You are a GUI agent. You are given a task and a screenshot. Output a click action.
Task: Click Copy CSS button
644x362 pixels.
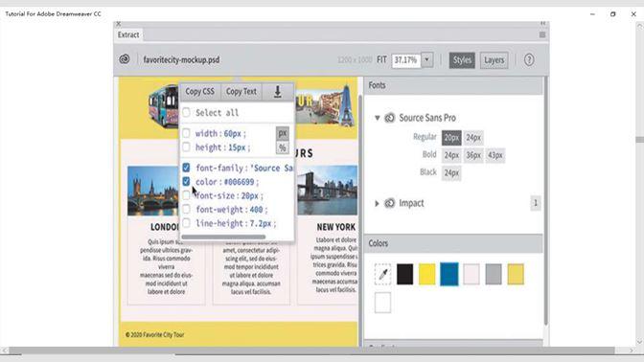point(200,92)
